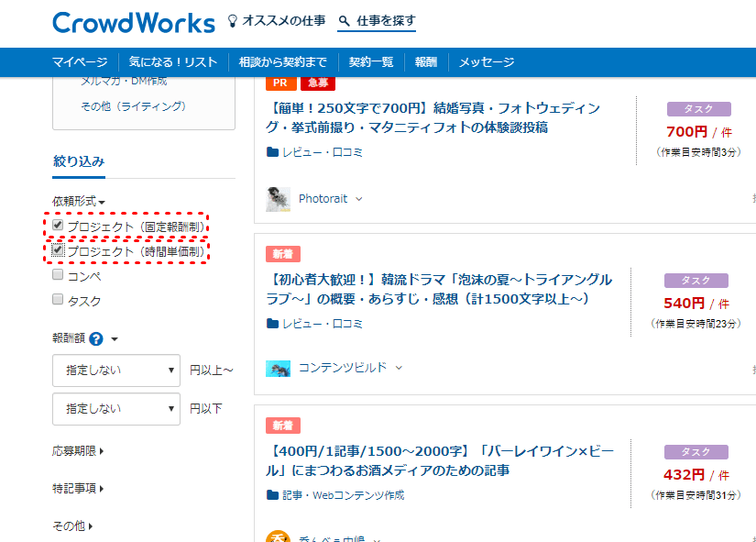Go to the メッセージ menu item

(x=487, y=62)
